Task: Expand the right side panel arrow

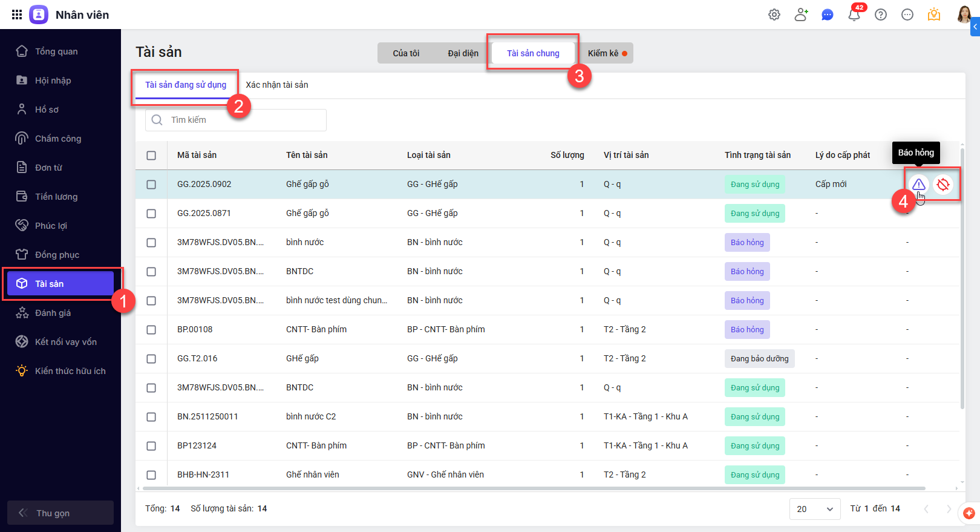Action: (975, 27)
